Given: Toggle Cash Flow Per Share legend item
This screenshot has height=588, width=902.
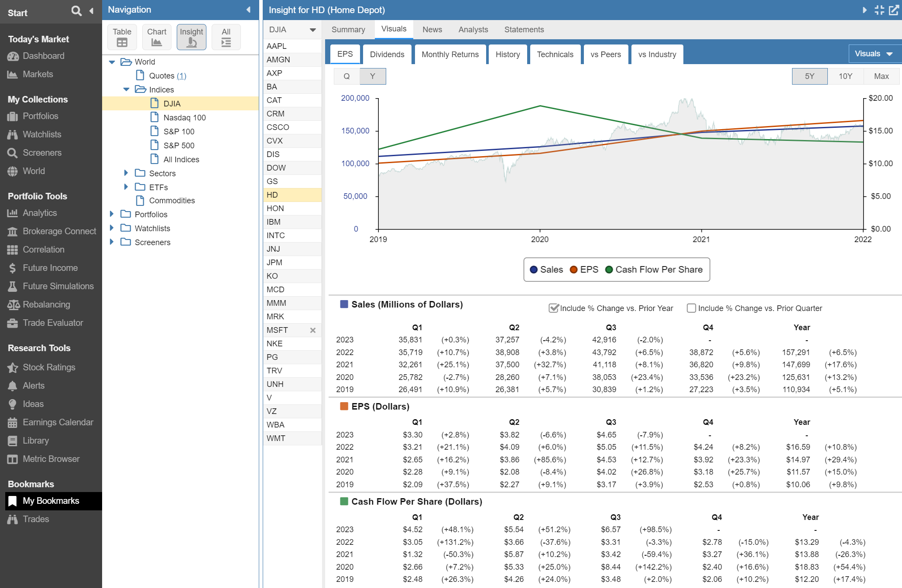Looking at the screenshot, I should coord(654,270).
